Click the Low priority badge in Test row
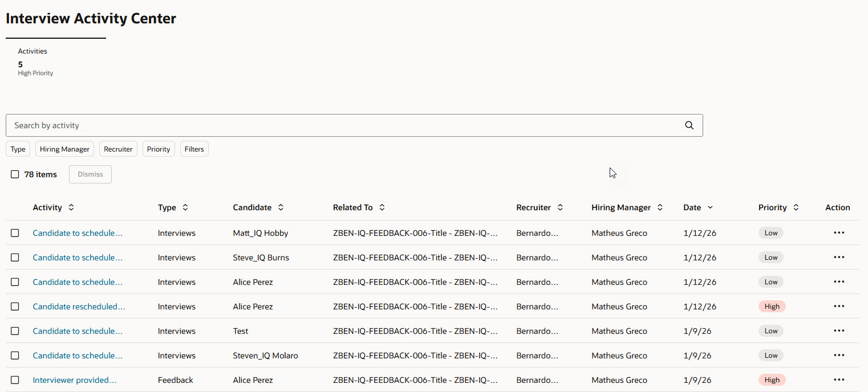 click(x=771, y=331)
